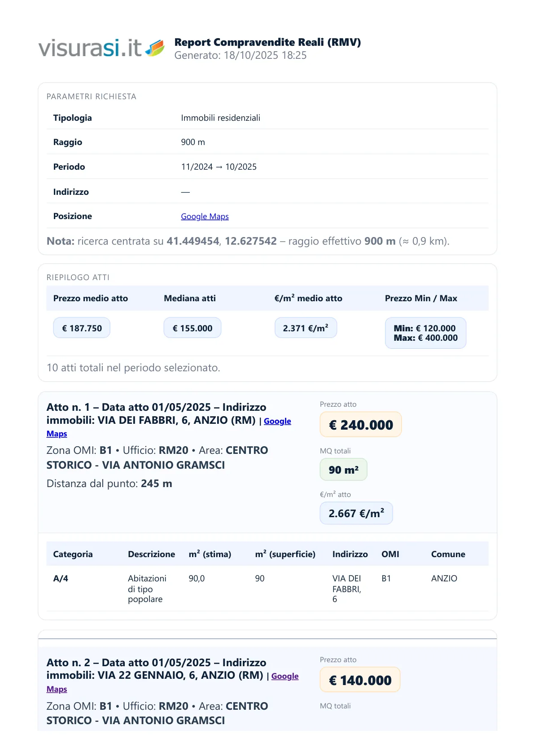Click the visurasi.it colorful logo icon
This screenshot has width=534, height=756.
pyautogui.click(x=155, y=48)
